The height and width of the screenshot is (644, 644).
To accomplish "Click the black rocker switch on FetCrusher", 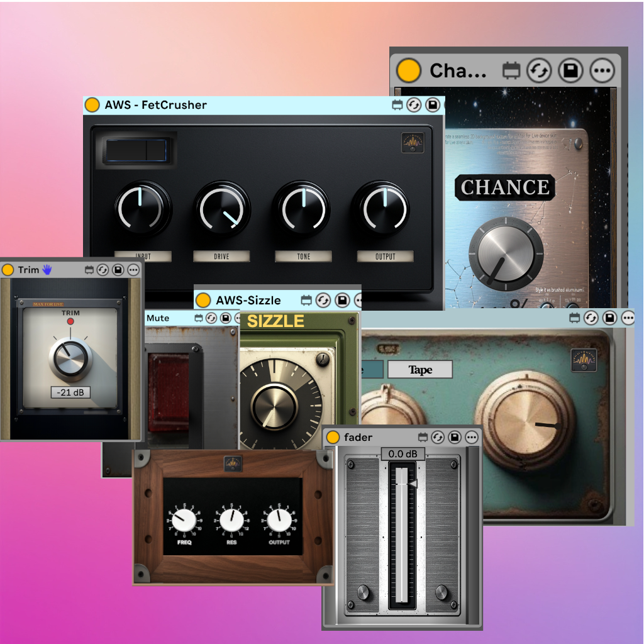I will pos(136,151).
